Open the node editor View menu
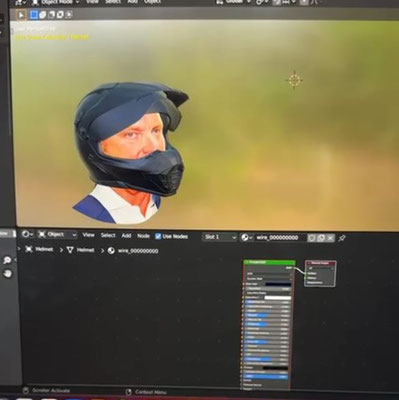 [x=88, y=235]
